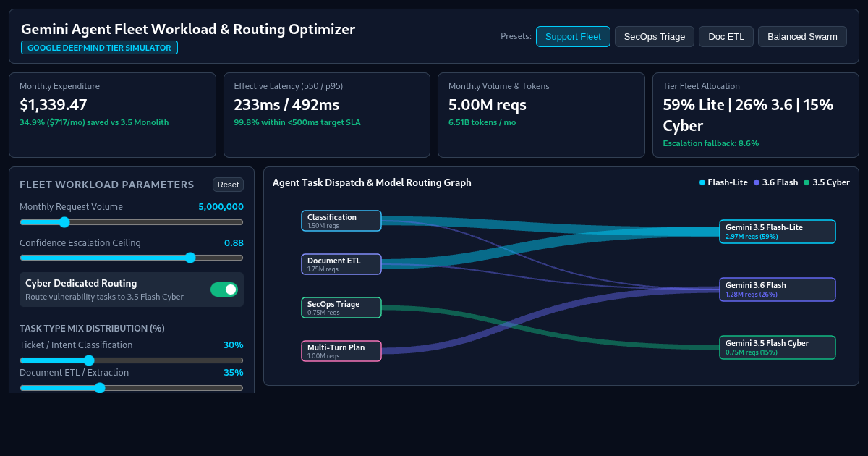
Task: Click the 3.6 Flash legend dot
Action: 757,182
